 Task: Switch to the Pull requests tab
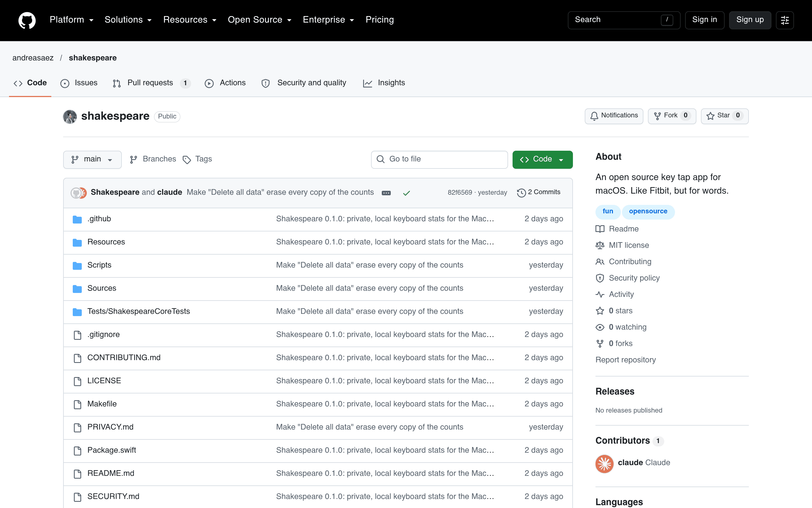(x=152, y=83)
